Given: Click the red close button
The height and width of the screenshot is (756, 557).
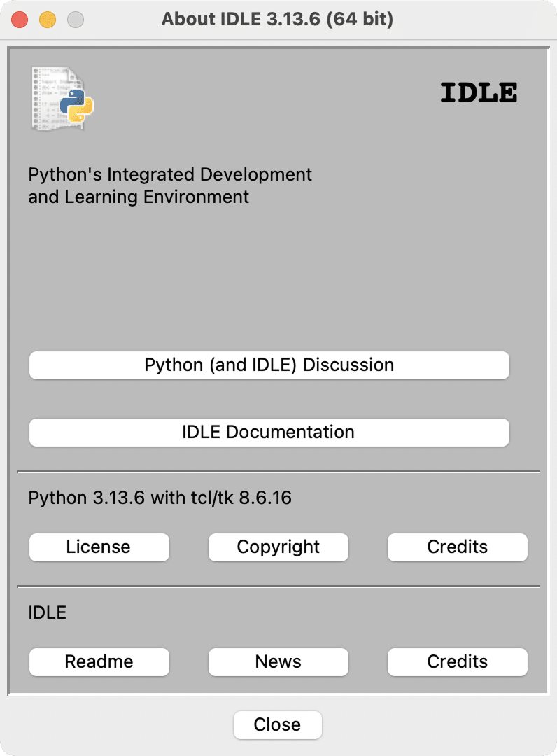Looking at the screenshot, I should click(20, 20).
